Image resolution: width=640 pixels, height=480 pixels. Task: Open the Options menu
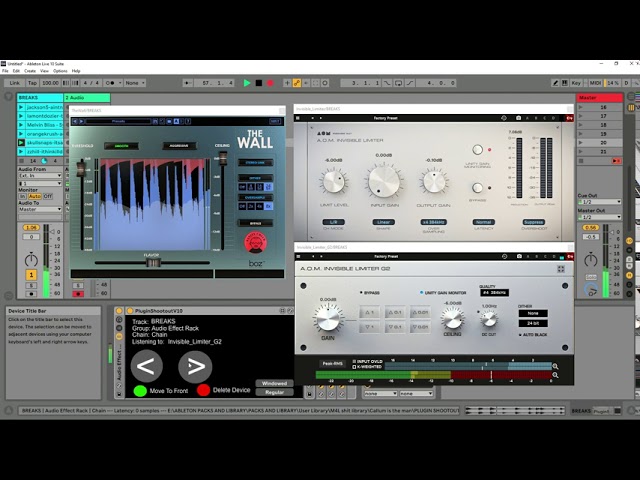pos(60,71)
